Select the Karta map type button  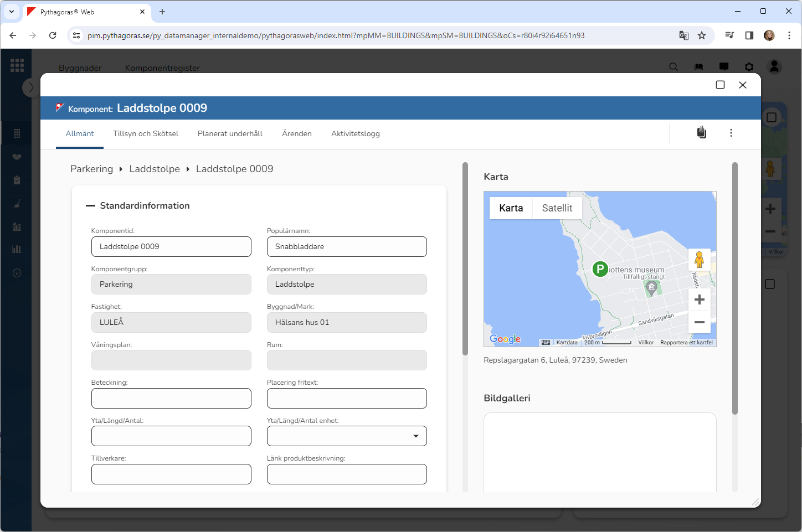pos(511,208)
